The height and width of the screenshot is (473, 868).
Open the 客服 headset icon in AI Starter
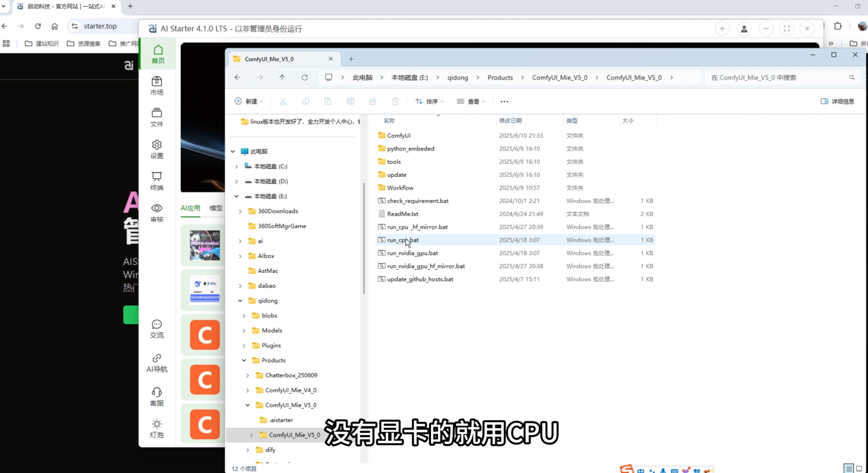tap(157, 396)
